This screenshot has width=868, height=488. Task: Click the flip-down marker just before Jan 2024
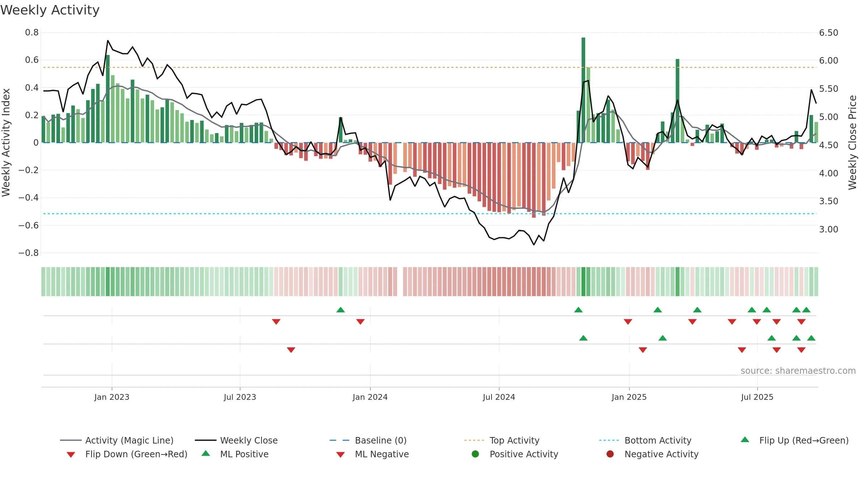(360, 322)
